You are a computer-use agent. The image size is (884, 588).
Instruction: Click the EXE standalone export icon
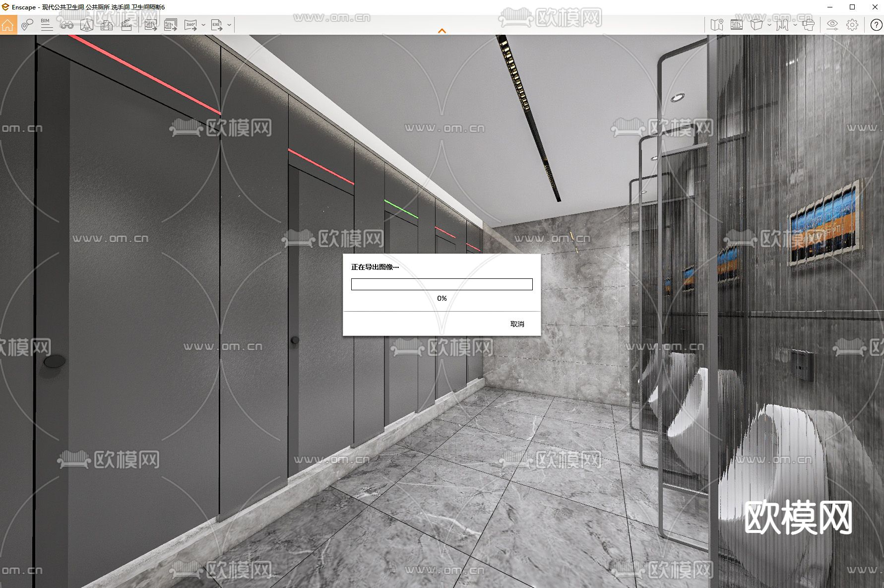coord(217,24)
